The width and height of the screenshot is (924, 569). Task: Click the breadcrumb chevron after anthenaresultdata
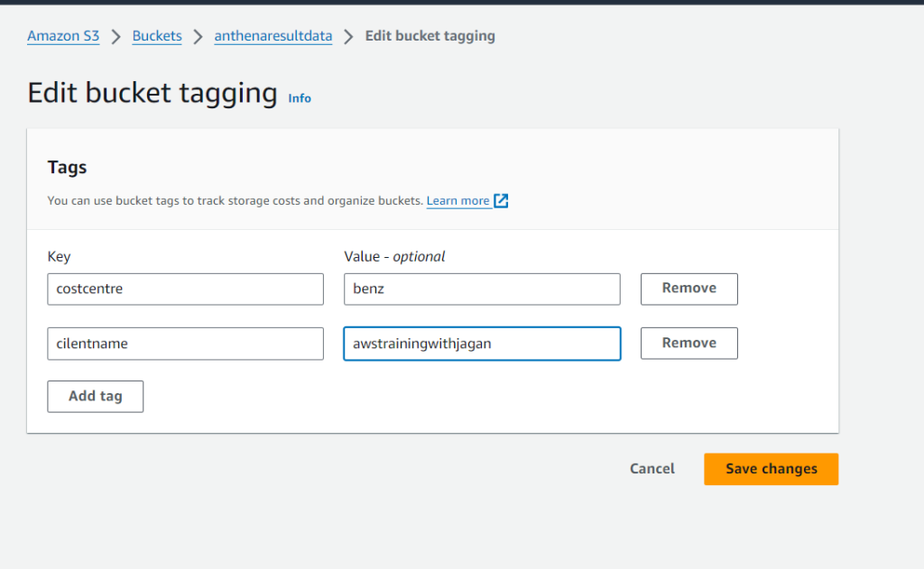pyautogui.click(x=348, y=37)
